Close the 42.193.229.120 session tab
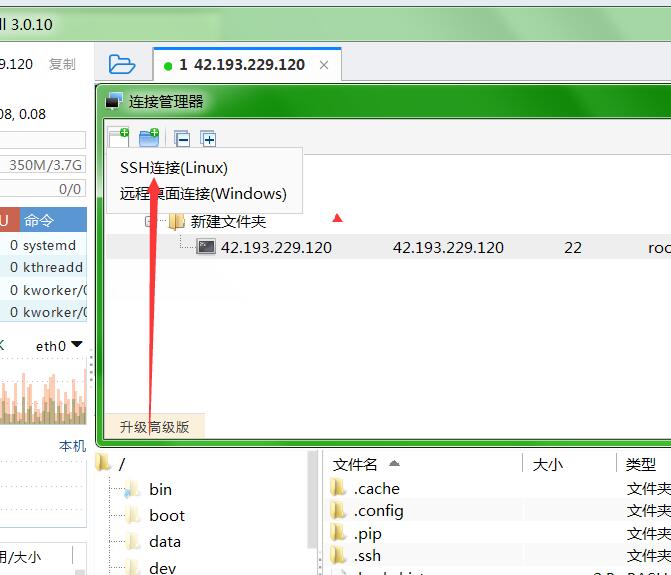The height and width of the screenshot is (575, 671). (324, 65)
